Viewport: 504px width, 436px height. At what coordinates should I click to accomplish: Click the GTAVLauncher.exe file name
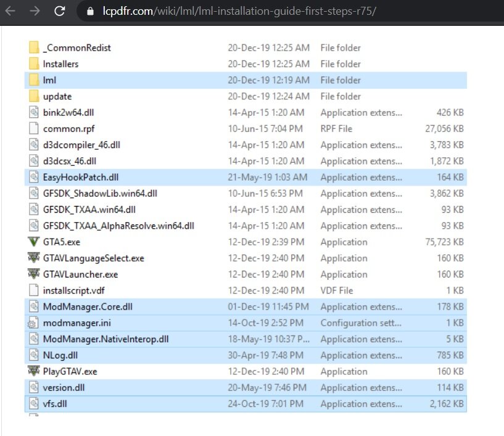pos(80,274)
